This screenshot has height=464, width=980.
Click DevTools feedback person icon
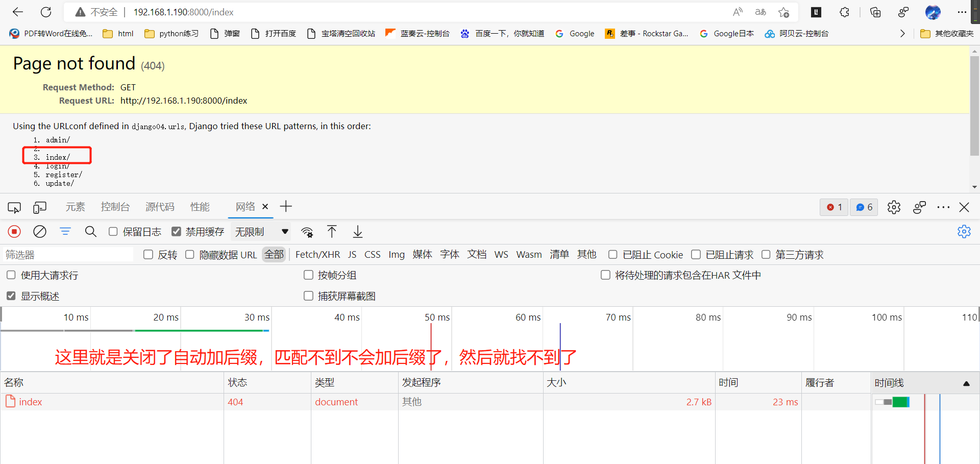pos(919,207)
